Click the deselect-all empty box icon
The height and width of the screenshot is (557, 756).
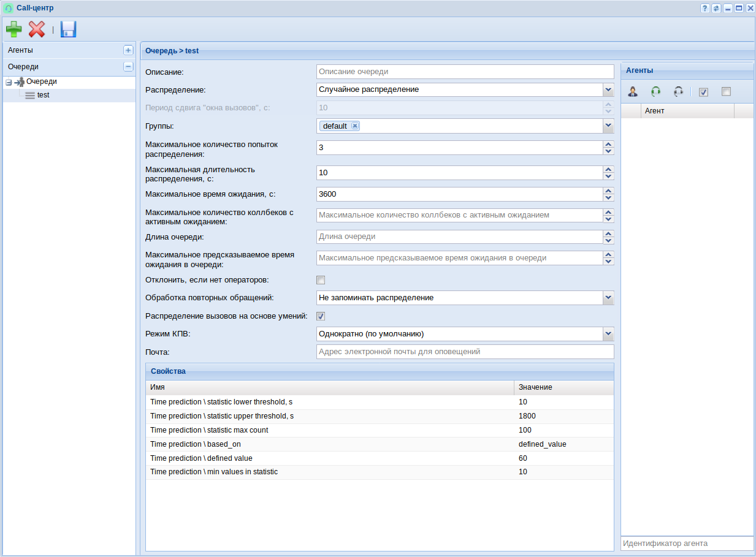(726, 91)
